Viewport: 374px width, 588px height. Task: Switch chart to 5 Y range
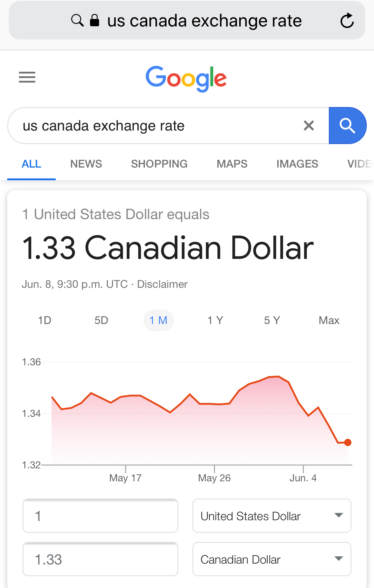272,320
